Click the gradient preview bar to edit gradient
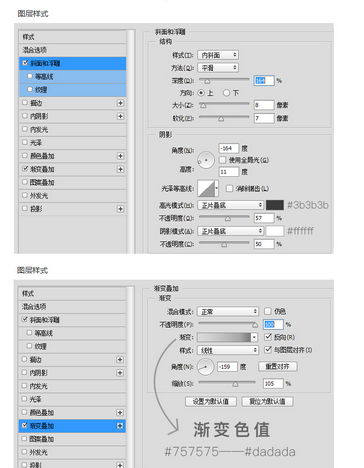 pyautogui.click(x=224, y=337)
